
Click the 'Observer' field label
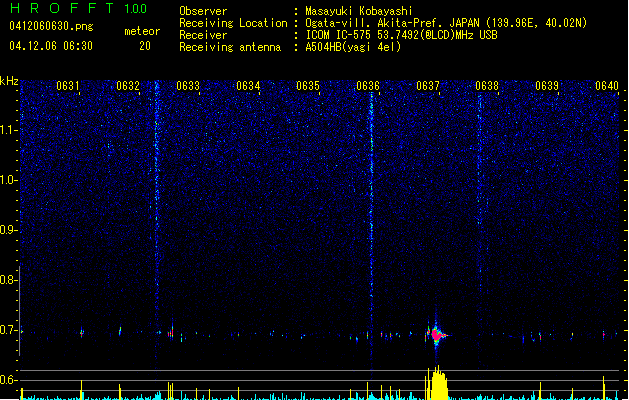[203, 11]
